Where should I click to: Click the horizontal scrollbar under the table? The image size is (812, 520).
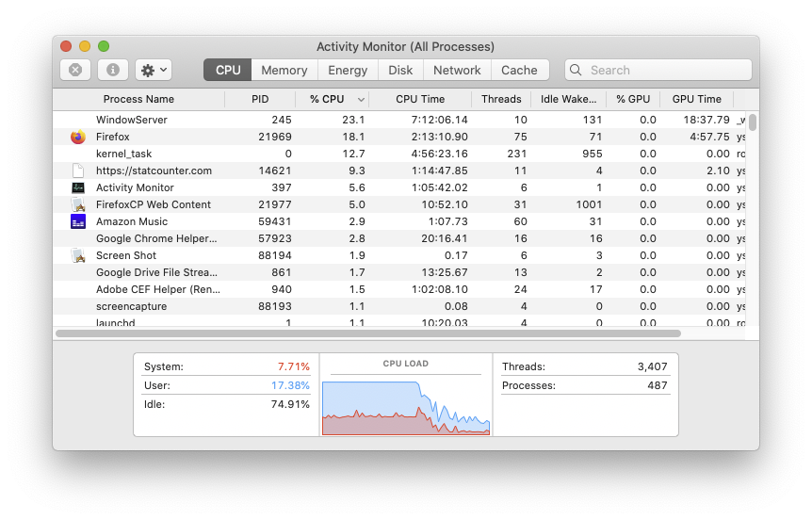coord(367,333)
